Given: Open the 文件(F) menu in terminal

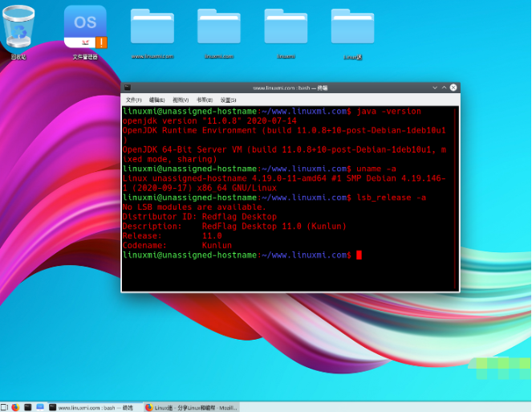Looking at the screenshot, I should point(134,100).
